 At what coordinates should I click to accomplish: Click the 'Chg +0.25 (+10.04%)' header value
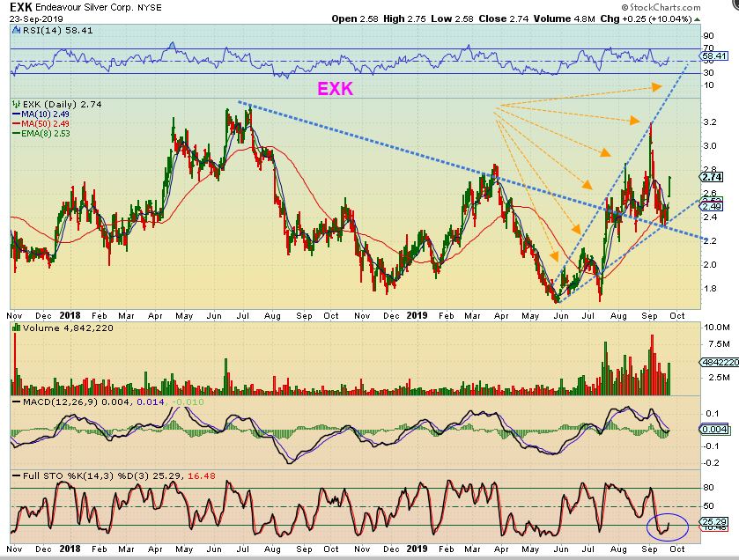[646, 18]
